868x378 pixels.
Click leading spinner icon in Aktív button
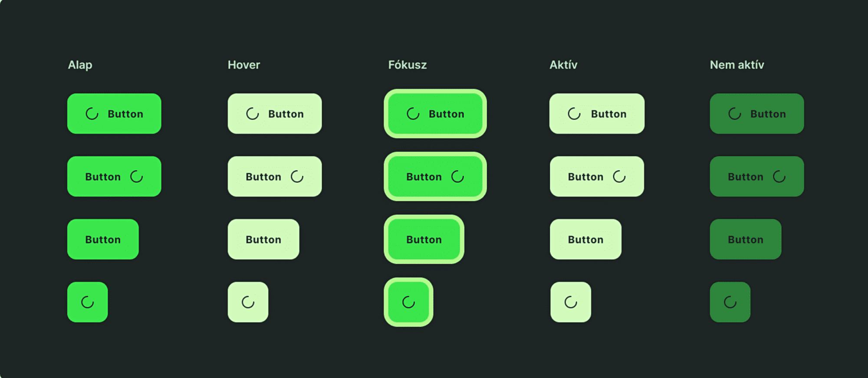coord(574,114)
